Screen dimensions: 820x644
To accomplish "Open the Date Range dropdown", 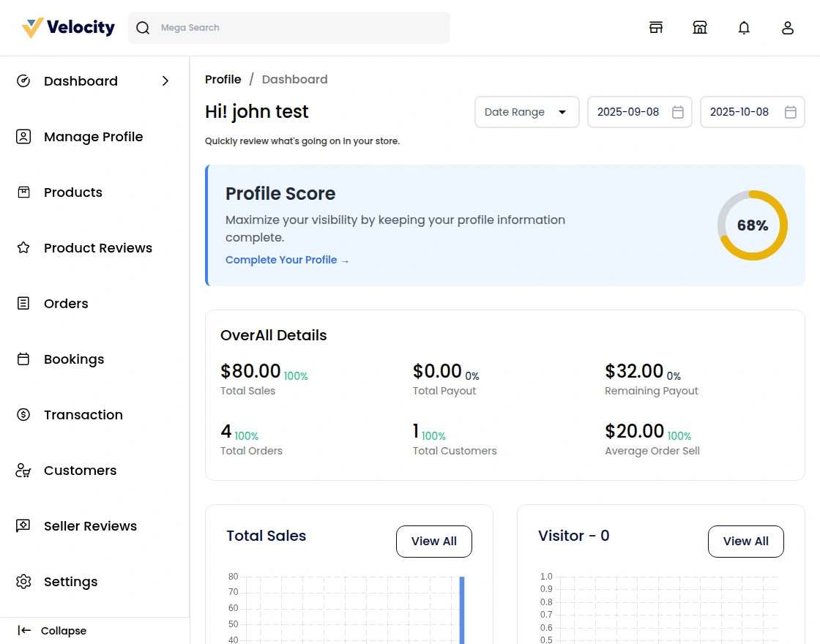I will (526, 112).
